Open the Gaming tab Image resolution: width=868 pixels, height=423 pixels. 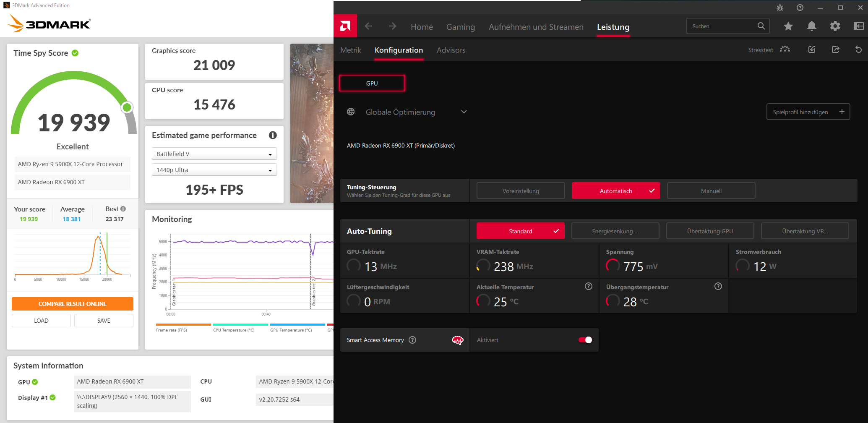(461, 27)
